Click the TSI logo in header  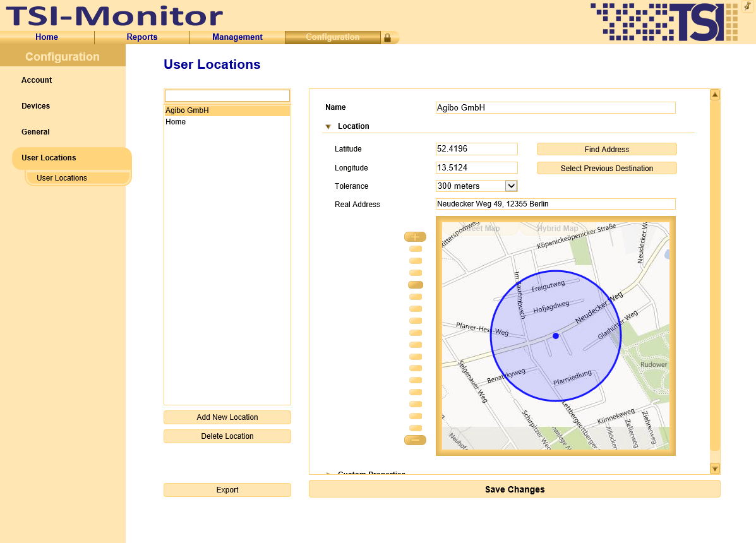click(664, 21)
